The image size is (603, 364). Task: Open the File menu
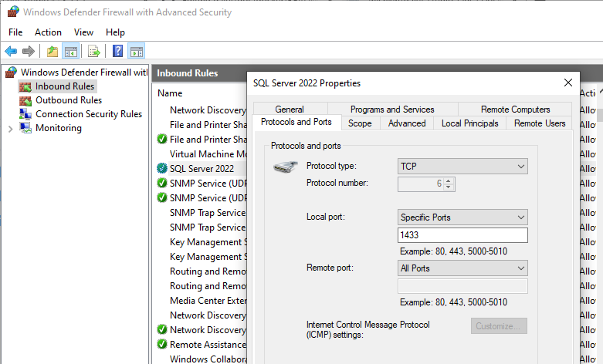[15, 32]
